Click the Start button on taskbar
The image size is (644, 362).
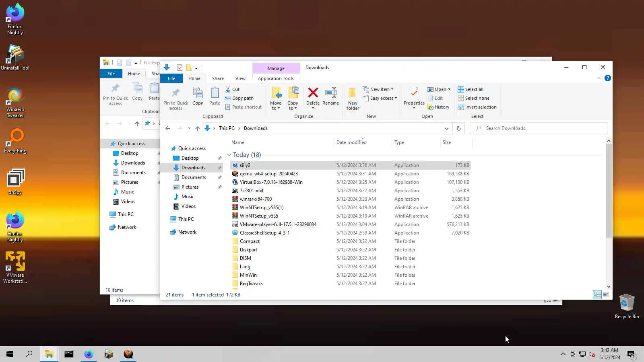[10, 354]
